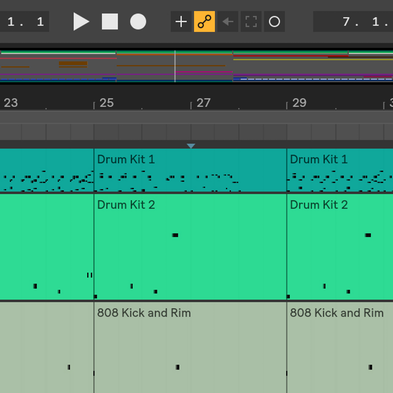The width and height of the screenshot is (393, 393).
Task: Stop playback with the square Stop button
Action: click(x=110, y=22)
